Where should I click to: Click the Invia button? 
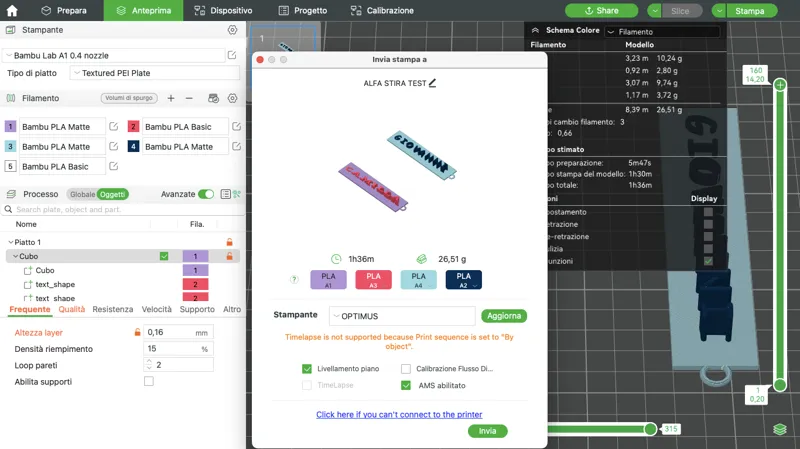point(487,431)
